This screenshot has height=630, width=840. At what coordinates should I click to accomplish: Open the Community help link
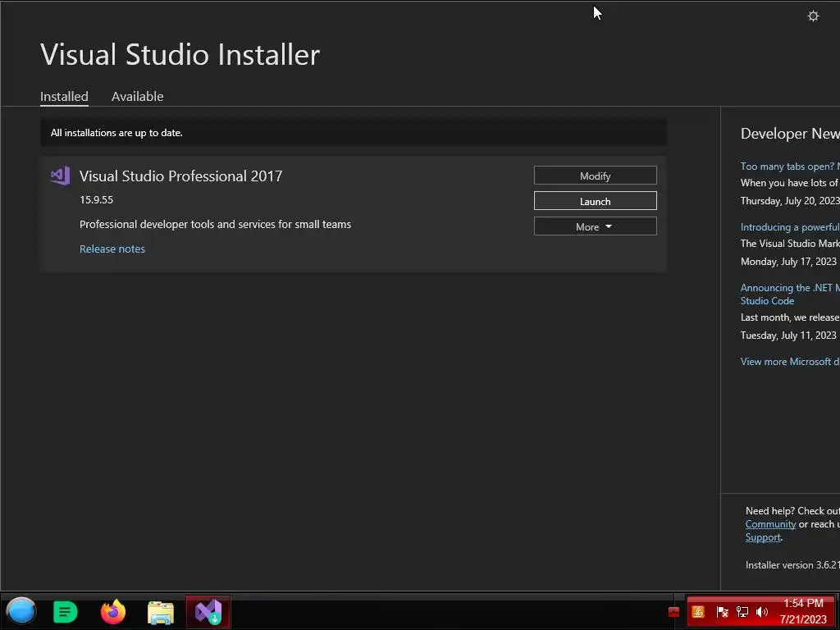pos(770,524)
